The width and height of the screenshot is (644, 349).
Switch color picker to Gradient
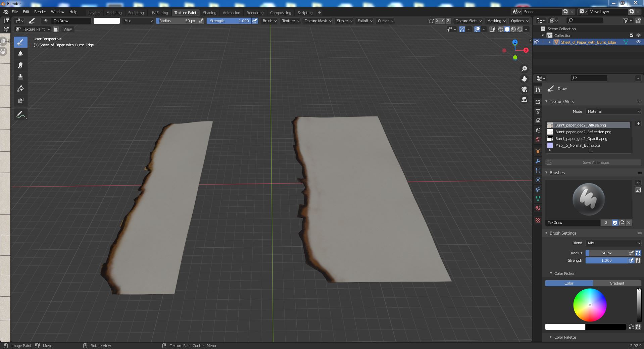tap(617, 283)
